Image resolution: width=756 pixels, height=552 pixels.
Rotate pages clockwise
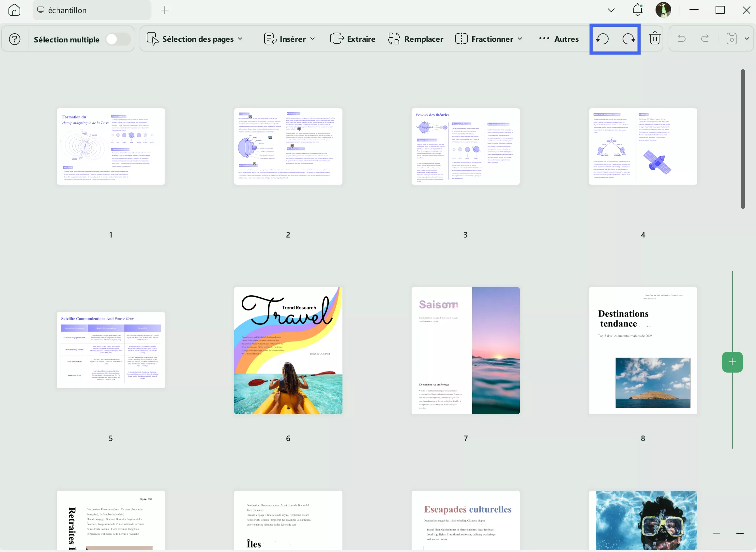[x=628, y=39]
